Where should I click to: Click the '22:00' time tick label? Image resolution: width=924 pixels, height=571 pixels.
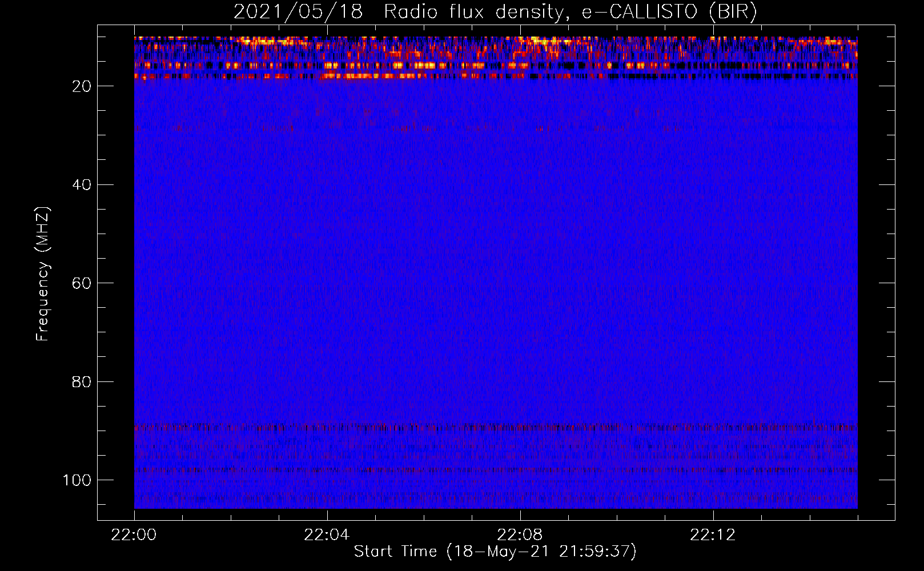coord(134,534)
